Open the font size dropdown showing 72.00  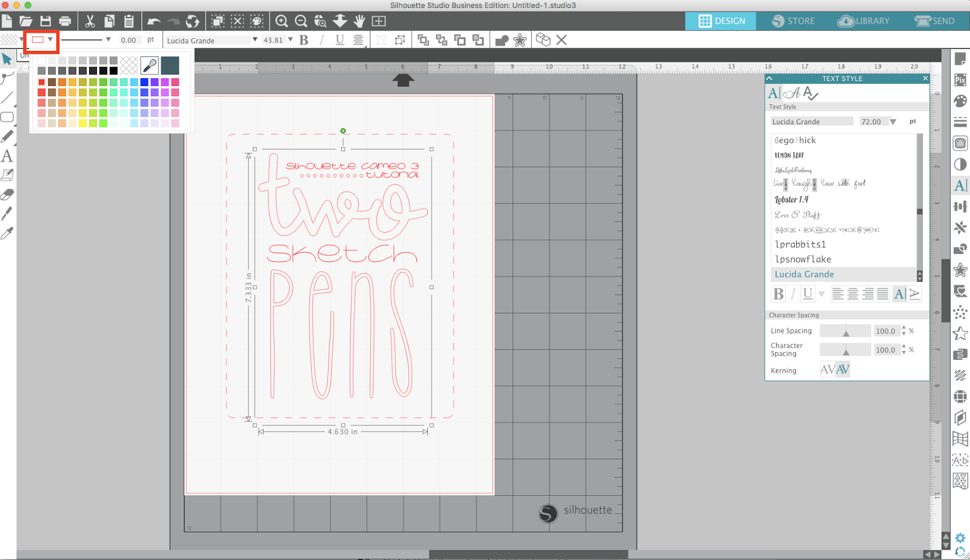(x=894, y=121)
